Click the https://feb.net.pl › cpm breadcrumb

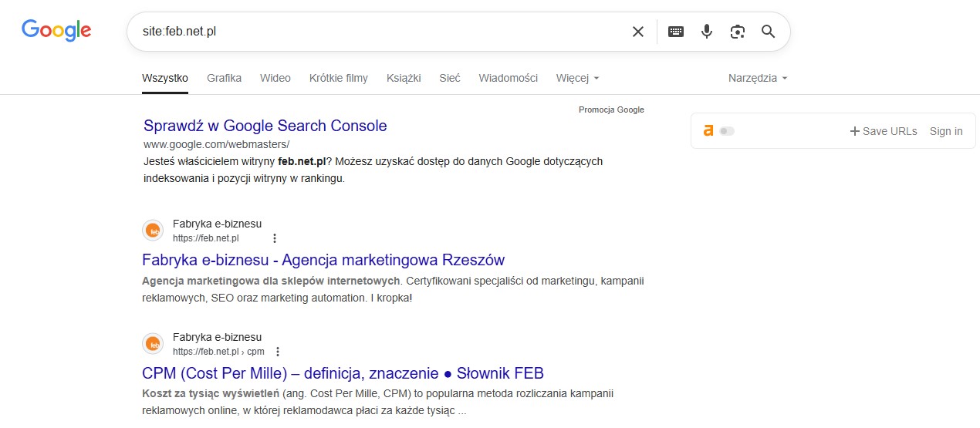click(218, 352)
